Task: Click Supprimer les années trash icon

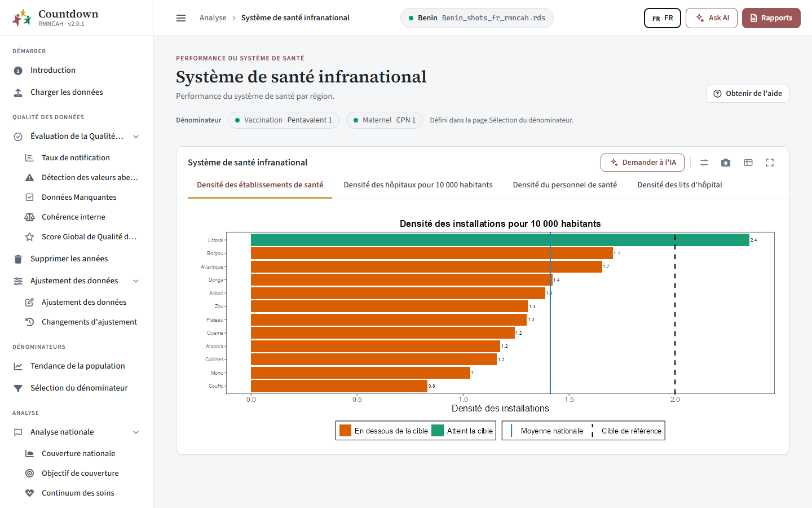Action: [18, 259]
